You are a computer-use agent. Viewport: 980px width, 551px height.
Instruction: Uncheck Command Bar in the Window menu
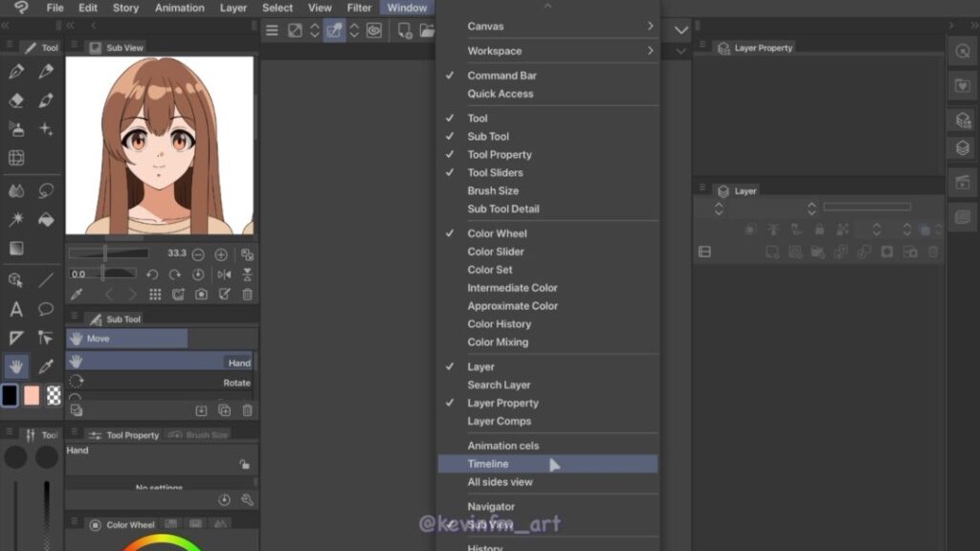[501, 76]
